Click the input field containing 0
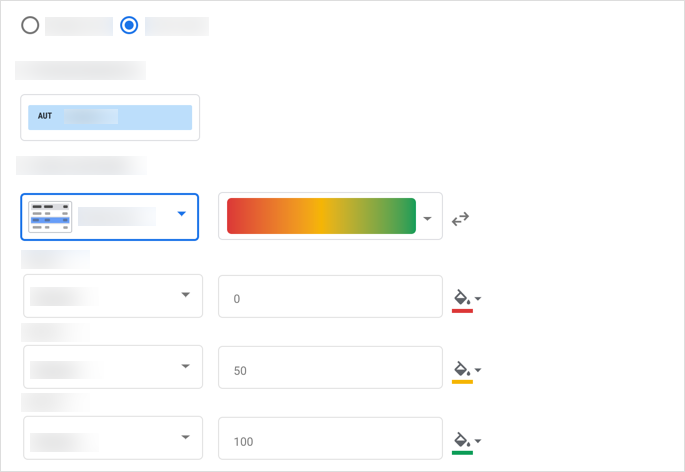The height and width of the screenshot is (472, 685). point(330,298)
